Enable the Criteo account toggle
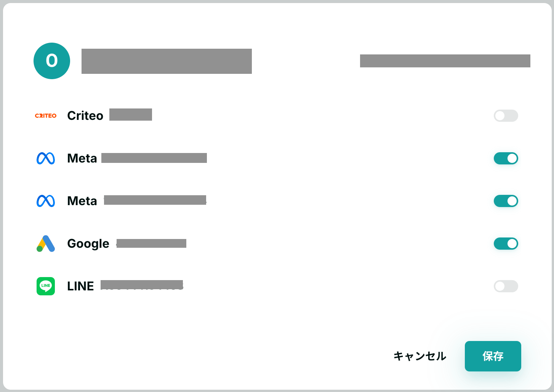The image size is (554, 392). (506, 116)
